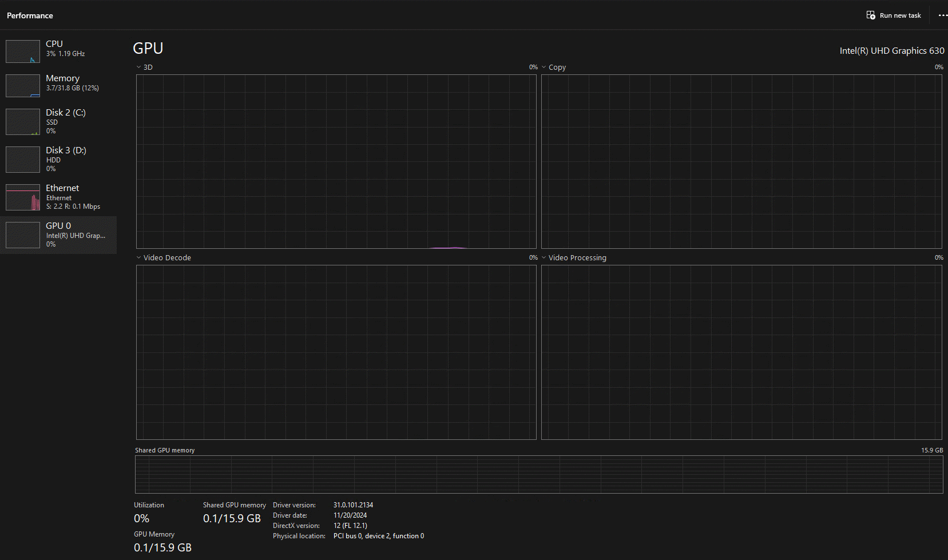Screen dimensions: 948x560
Task: Select the Memory usage thumbnail graph
Action: coord(23,86)
